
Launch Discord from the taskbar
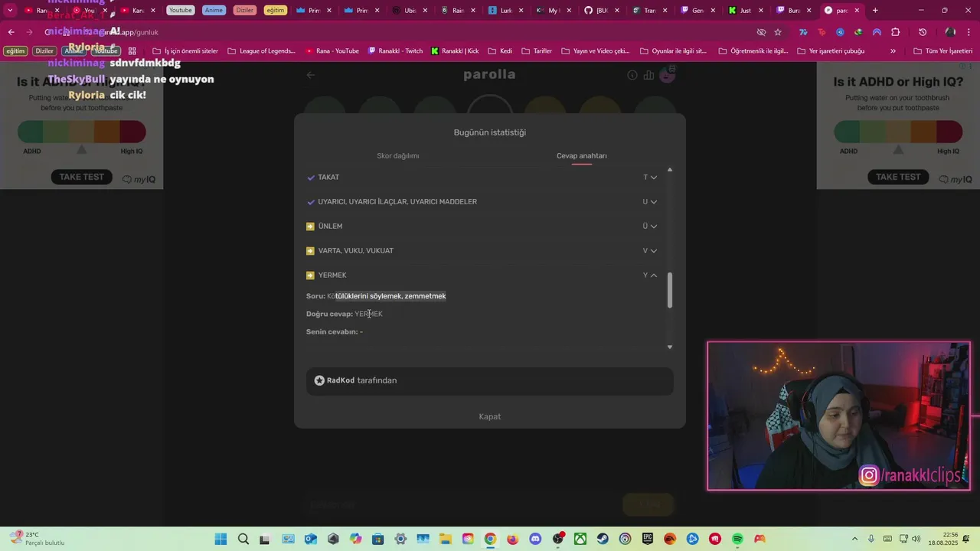tap(535, 539)
